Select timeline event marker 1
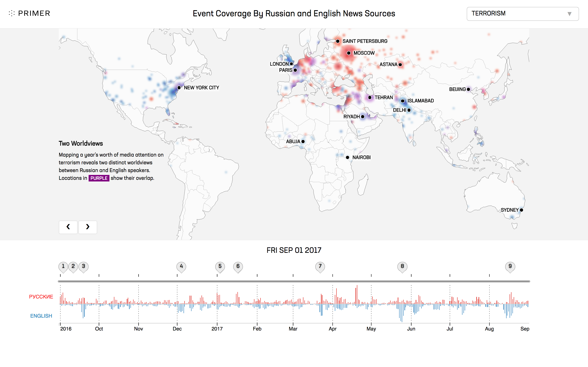 pyautogui.click(x=63, y=266)
